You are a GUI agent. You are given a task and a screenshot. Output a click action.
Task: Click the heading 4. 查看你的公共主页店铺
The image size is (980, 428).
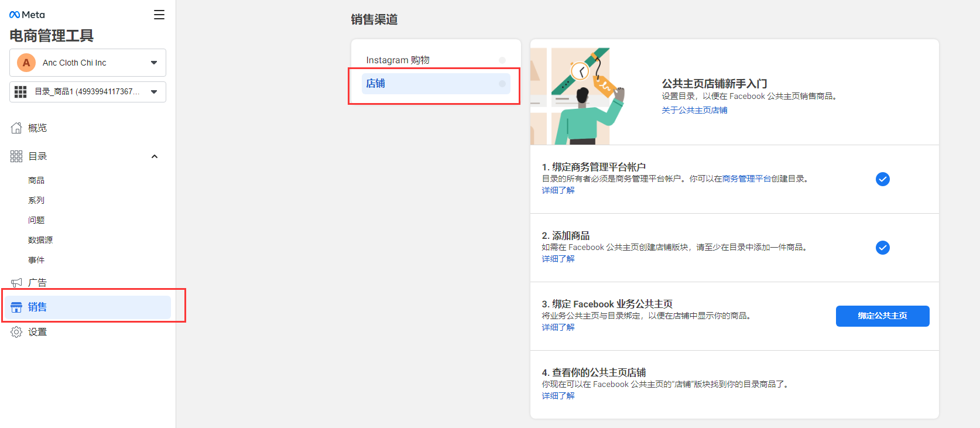click(594, 372)
